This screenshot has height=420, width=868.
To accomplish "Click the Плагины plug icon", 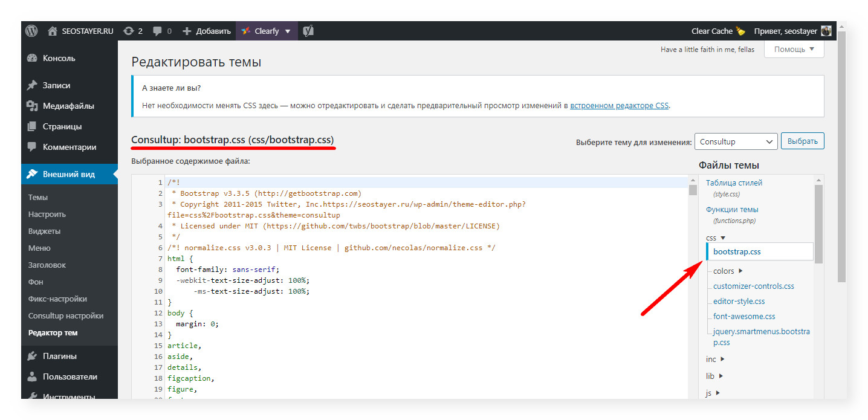I will [x=33, y=356].
